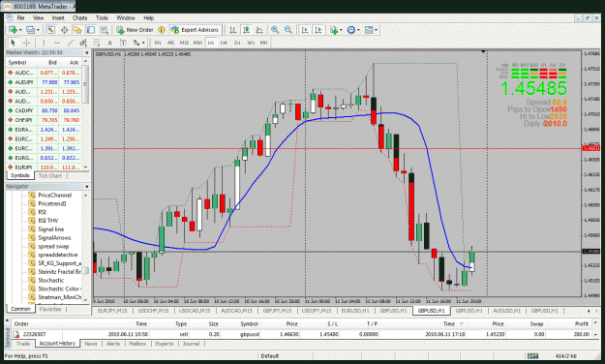Image resolution: width=605 pixels, height=364 pixels.
Task: Switch timeframe to H4
Action: (x=224, y=43)
